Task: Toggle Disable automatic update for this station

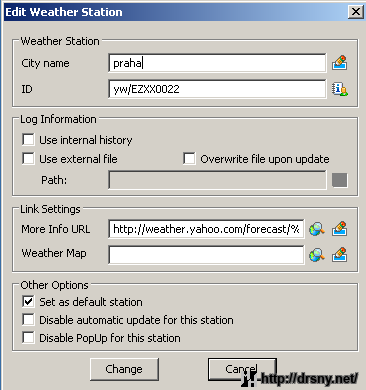Action: [28, 320]
